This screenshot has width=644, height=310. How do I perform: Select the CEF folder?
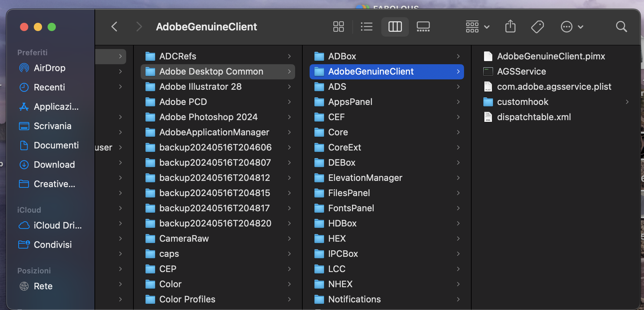(387, 117)
